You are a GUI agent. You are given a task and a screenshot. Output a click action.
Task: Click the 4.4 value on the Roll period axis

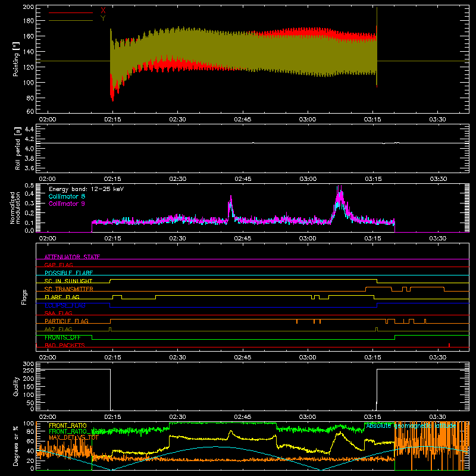(x=29, y=129)
